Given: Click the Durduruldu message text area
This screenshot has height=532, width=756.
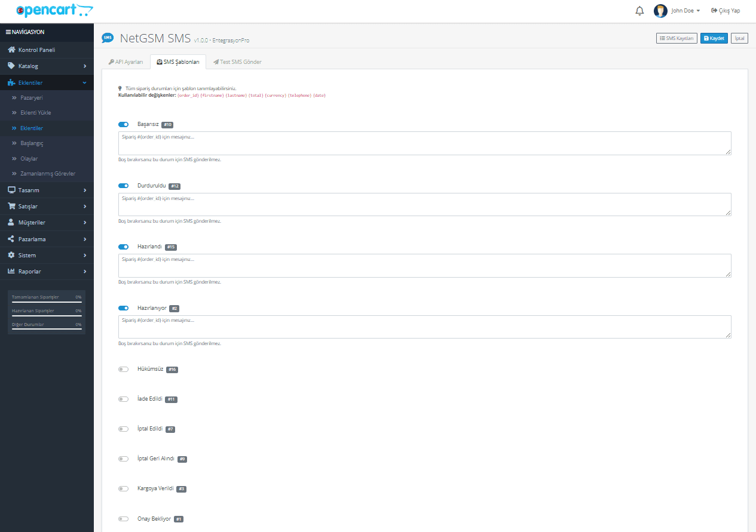Looking at the screenshot, I should [425, 204].
